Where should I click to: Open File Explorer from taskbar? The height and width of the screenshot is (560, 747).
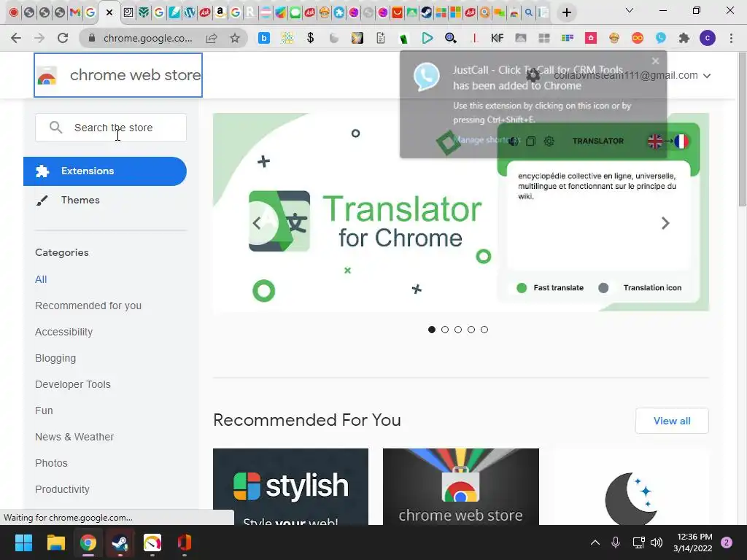pyautogui.click(x=55, y=542)
